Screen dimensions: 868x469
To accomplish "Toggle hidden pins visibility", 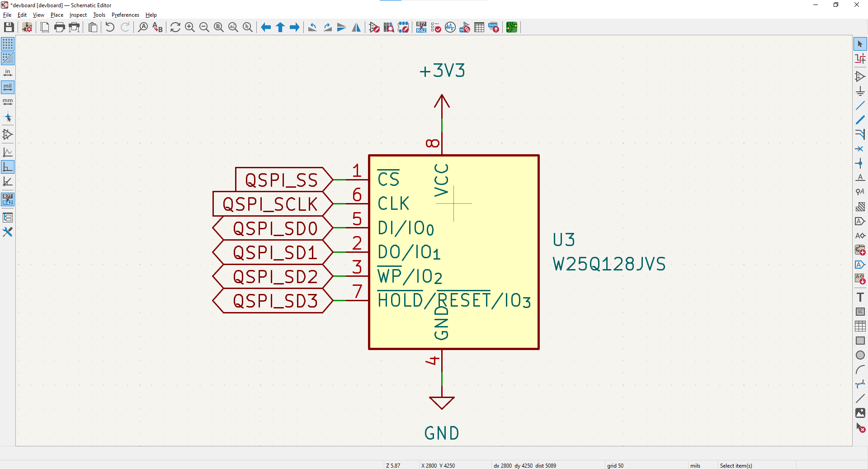I will (x=8, y=134).
